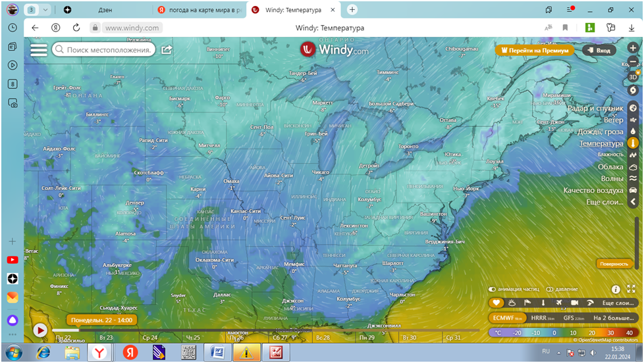
Task: Open YouTube from browser sidebar
Action: [x=13, y=260]
